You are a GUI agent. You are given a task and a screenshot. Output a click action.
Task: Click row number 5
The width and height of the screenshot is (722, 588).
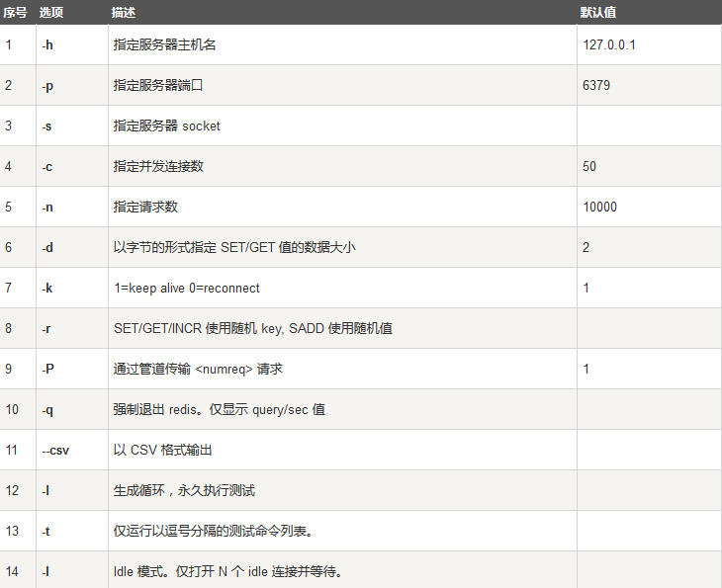pos(8,207)
